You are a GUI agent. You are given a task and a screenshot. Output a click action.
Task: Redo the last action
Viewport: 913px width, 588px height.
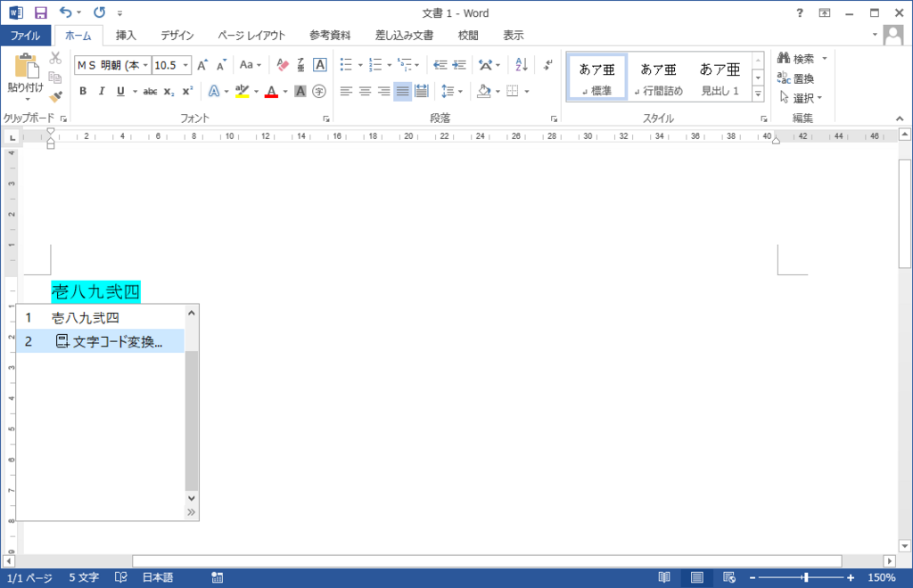click(100, 12)
